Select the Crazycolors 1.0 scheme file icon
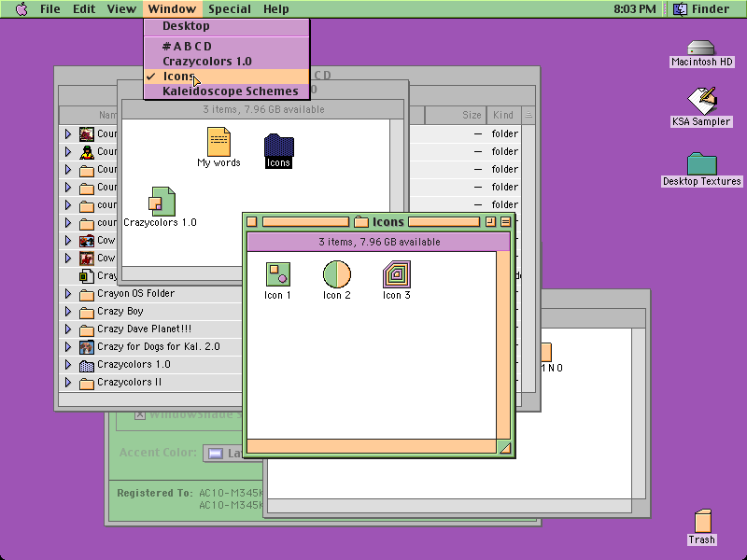Viewport: 747px width, 560px height. click(162, 201)
